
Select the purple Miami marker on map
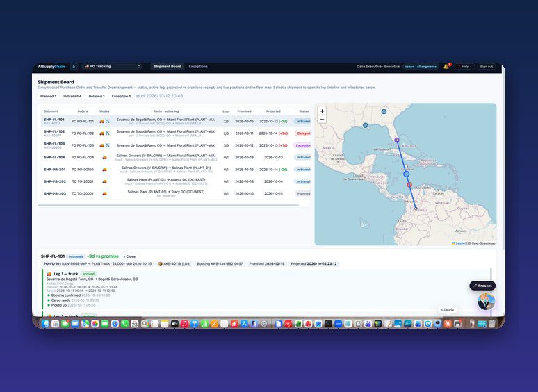tap(397, 140)
